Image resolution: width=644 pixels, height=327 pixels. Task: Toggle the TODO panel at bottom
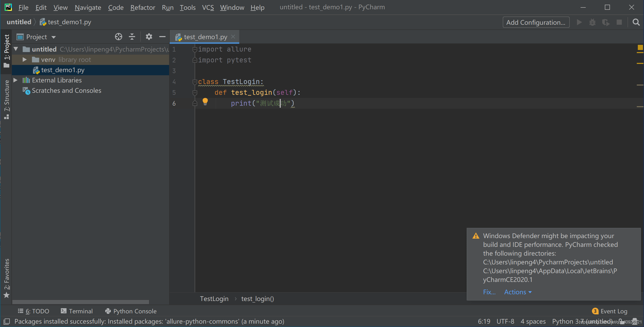pyautogui.click(x=35, y=311)
